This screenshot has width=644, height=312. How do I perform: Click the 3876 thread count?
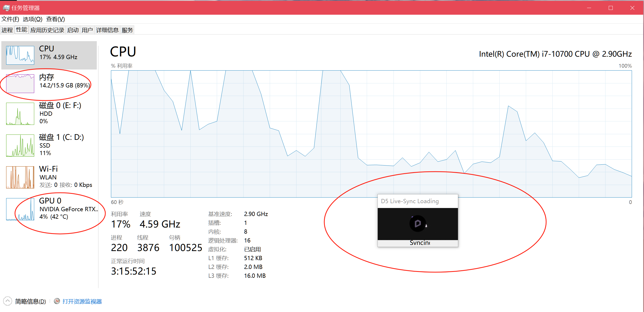pyautogui.click(x=148, y=248)
